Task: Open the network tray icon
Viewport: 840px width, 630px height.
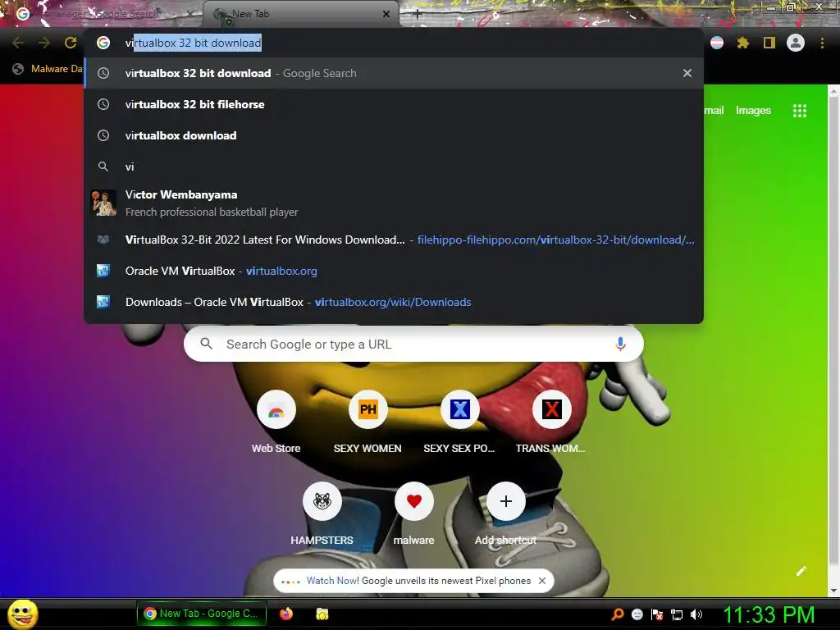Action: (x=677, y=614)
